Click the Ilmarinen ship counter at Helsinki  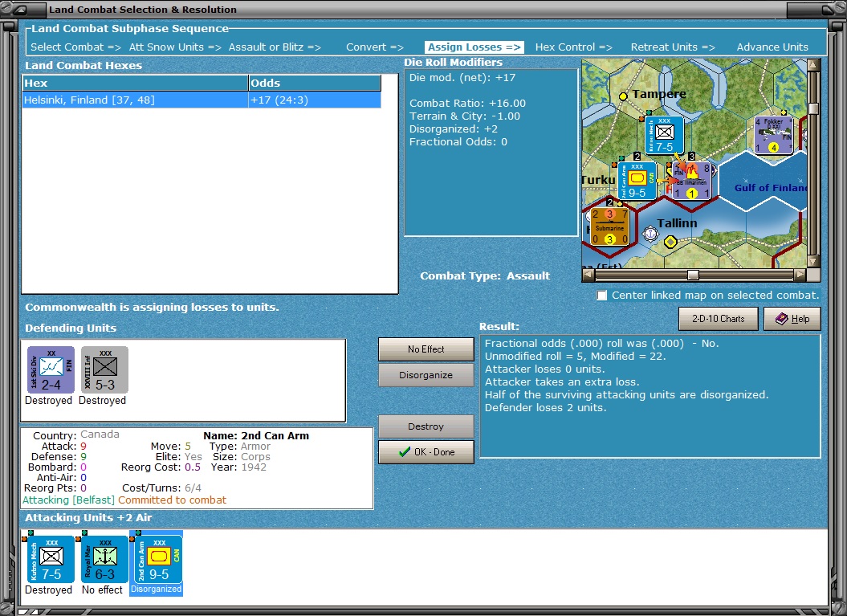point(692,181)
